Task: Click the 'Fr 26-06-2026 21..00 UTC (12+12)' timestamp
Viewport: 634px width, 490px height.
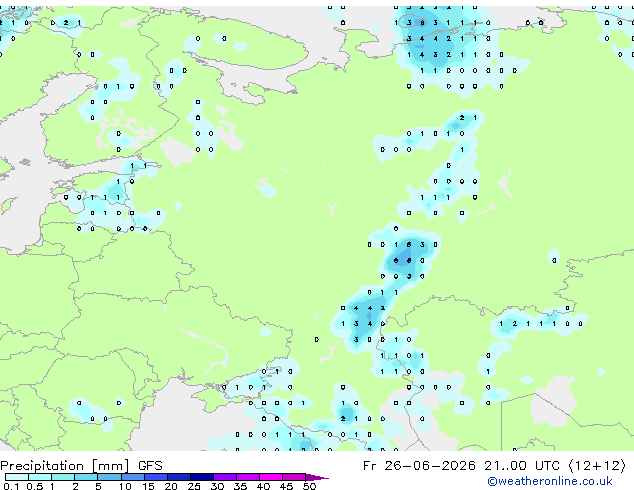Action: tap(494, 466)
